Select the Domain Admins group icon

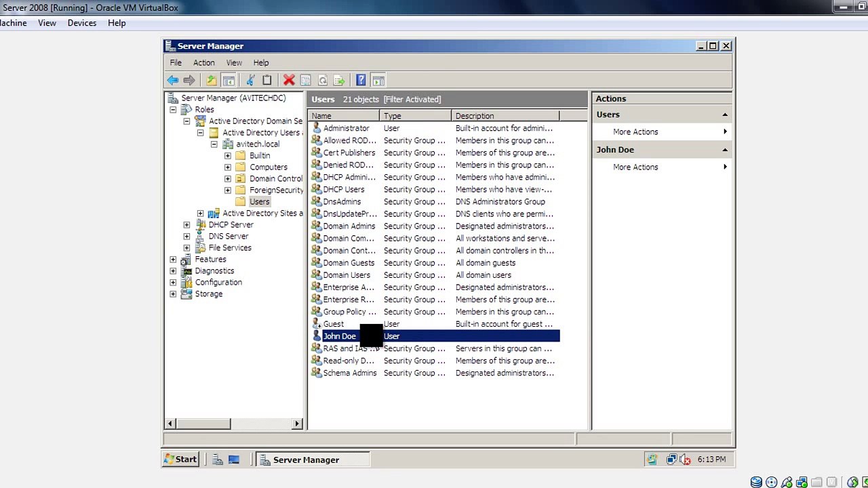(316, 226)
